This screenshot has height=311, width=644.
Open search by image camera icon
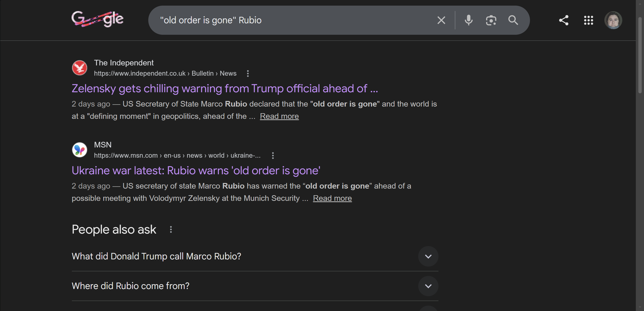pyautogui.click(x=491, y=20)
